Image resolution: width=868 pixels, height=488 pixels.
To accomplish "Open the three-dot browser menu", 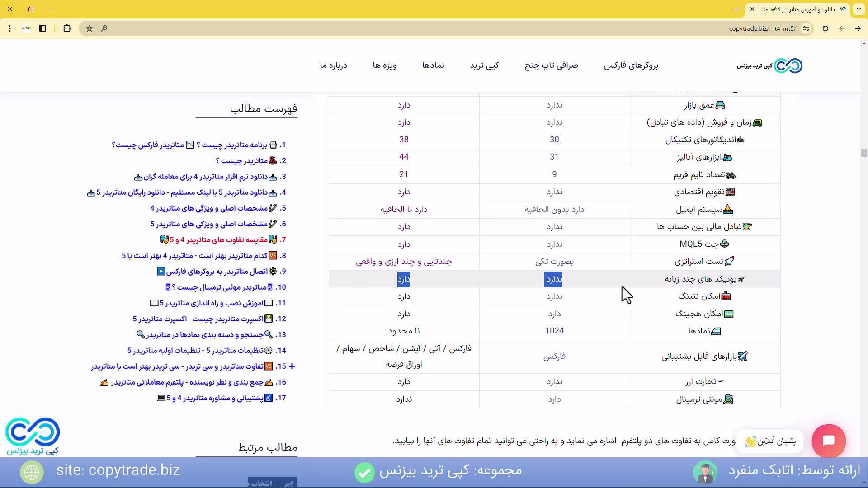I will (9, 28).
